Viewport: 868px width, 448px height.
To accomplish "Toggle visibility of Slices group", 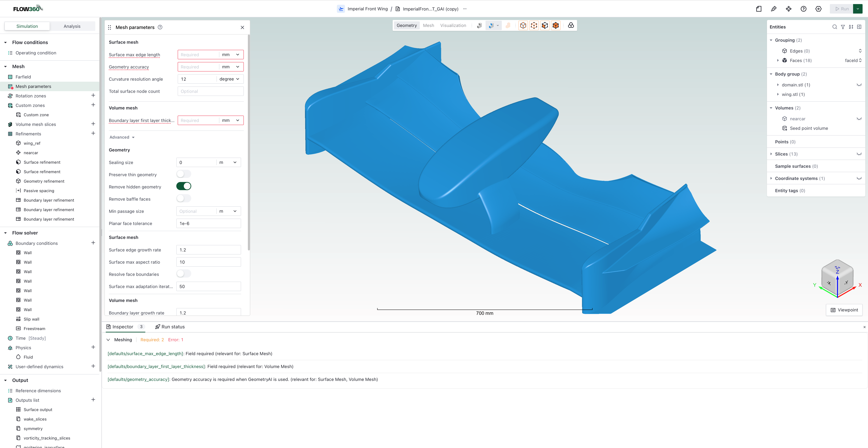I will [x=859, y=154].
